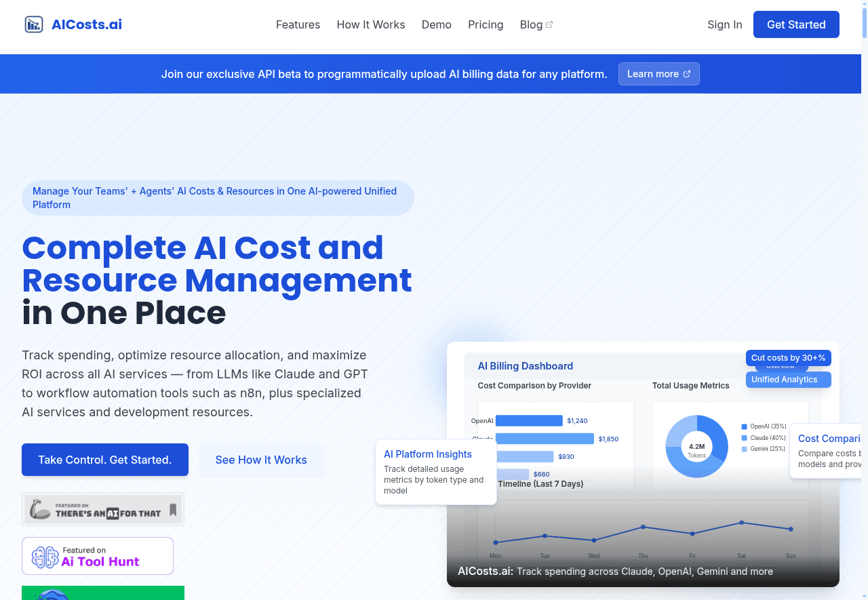Open the Demo page from the navbar
Image resolution: width=868 pixels, height=600 pixels.
[x=436, y=24]
